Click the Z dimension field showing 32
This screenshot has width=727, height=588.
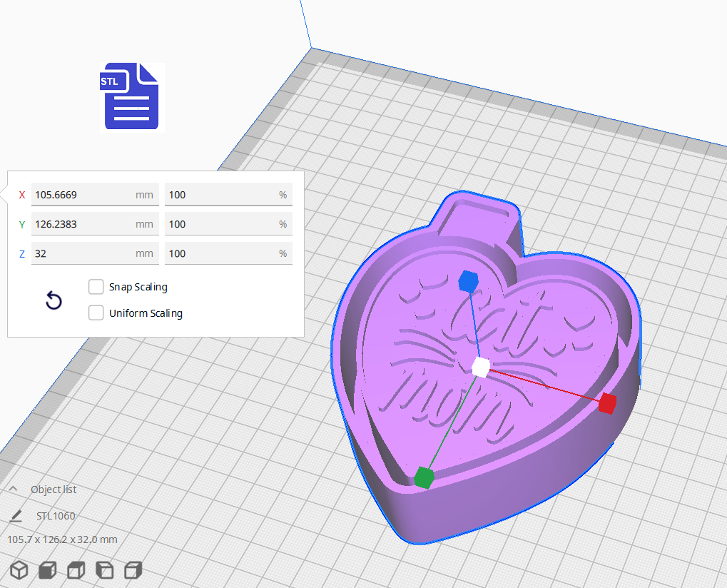coord(95,253)
